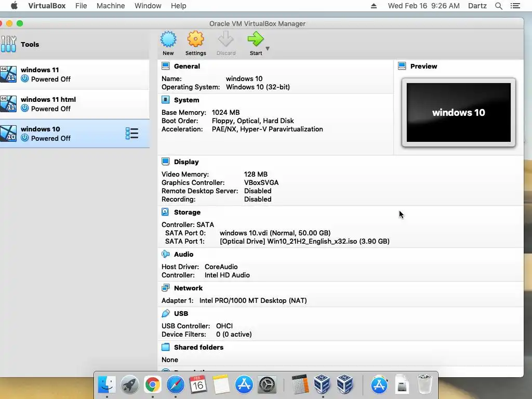532x399 pixels.
Task: Click the Win10_21H2_English_x32.iso optical drive entry
Action: pyautogui.click(x=304, y=241)
